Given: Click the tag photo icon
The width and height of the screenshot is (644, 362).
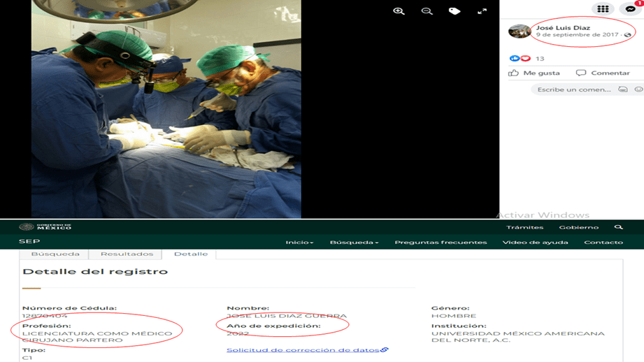Looking at the screenshot, I should click(x=455, y=11).
